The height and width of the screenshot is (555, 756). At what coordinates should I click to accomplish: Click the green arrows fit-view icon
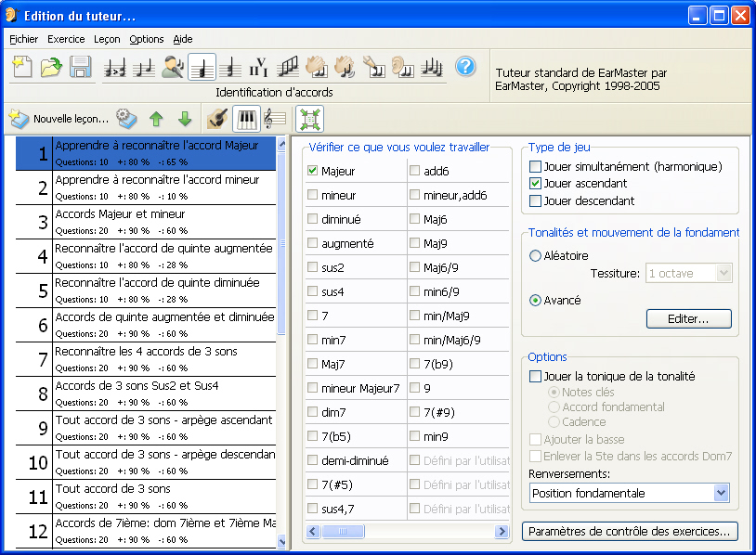pyautogui.click(x=309, y=119)
